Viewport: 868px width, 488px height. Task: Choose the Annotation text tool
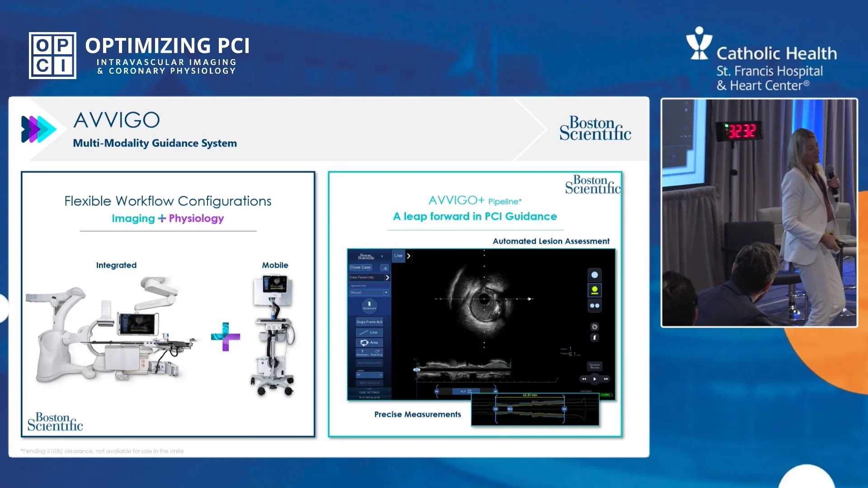click(363, 353)
